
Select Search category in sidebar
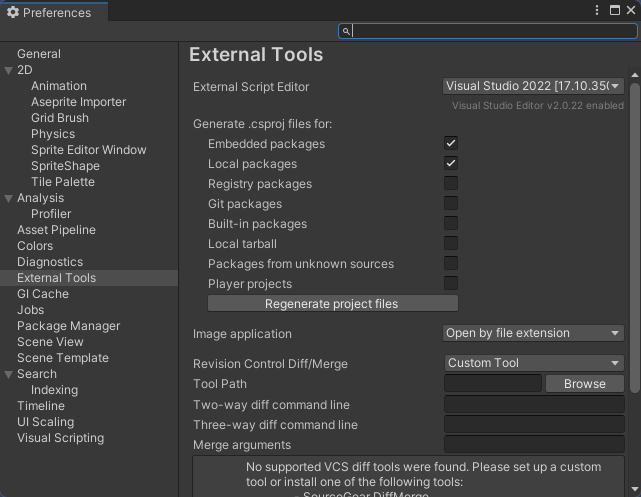pyautogui.click(x=37, y=374)
